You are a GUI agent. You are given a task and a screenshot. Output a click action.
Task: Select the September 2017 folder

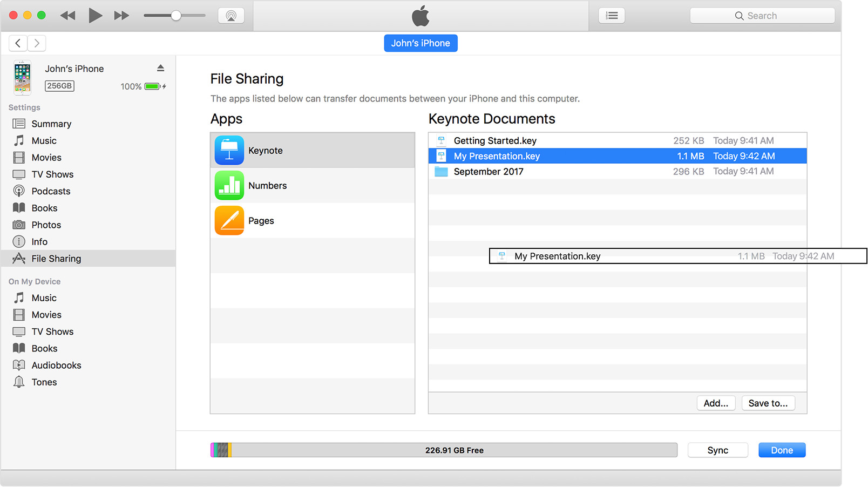(x=618, y=171)
